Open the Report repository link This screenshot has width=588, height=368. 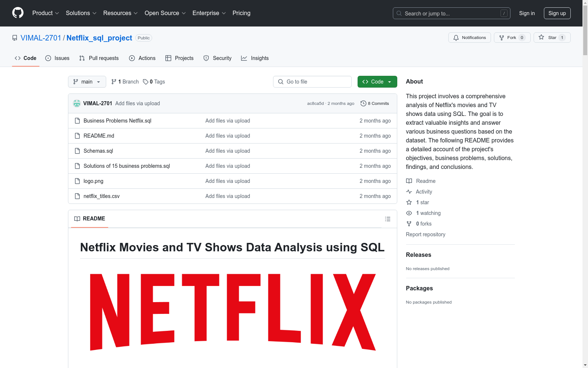point(426,234)
